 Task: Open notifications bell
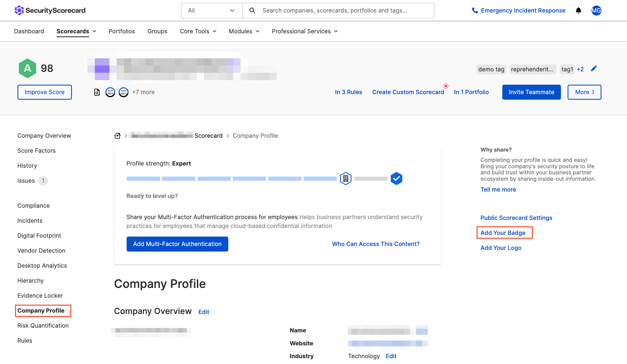tap(578, 11)
